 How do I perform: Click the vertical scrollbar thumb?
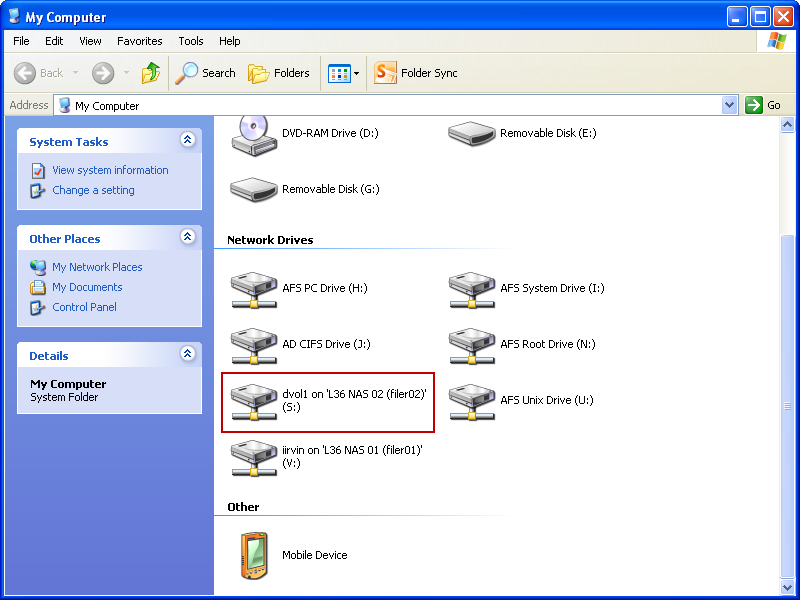pyautogui.click(x=787, y=406)
